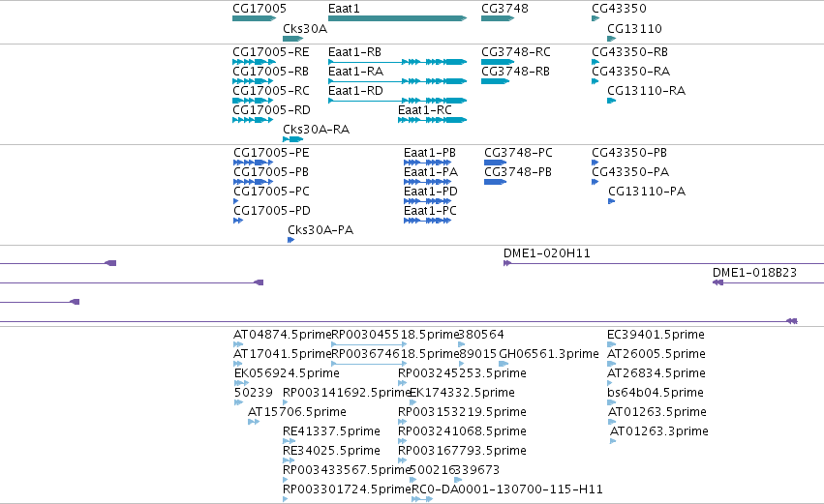Open EST EK174332.5prime
The height and width of the screenshot is (504, 824).
pyautogui.click(x=463, y=393)
